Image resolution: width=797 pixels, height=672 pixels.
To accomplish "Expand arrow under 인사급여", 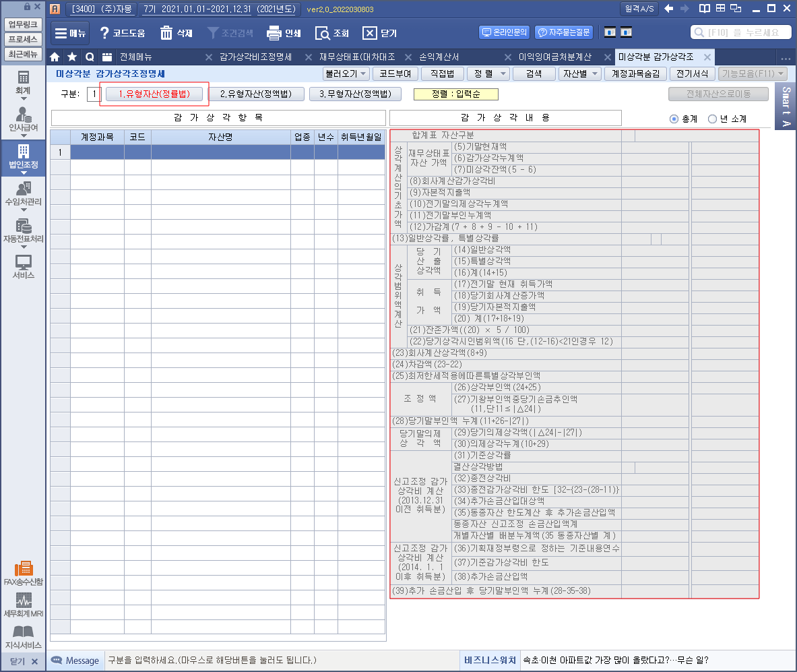I will point(24,136).
